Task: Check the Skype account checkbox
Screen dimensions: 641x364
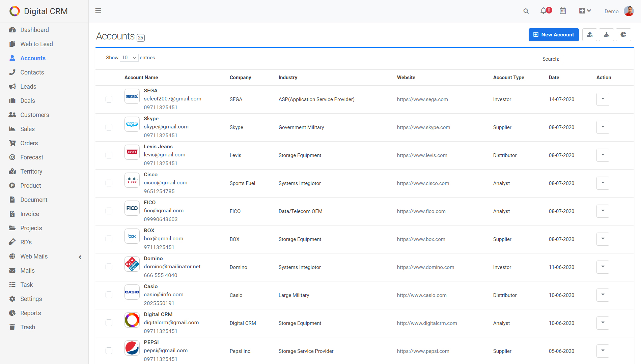Action: 109,127
